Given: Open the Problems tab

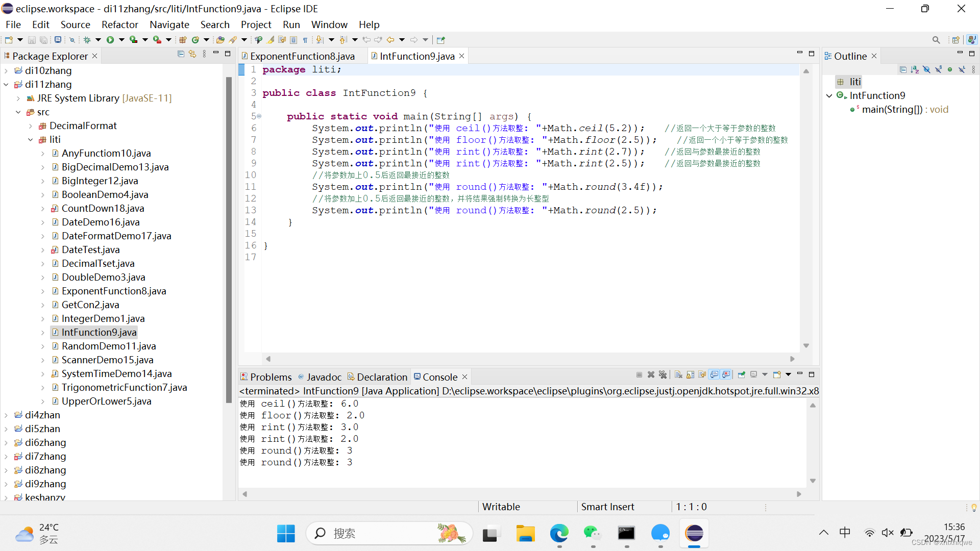Looking at the screenshot, I should 271,377.
